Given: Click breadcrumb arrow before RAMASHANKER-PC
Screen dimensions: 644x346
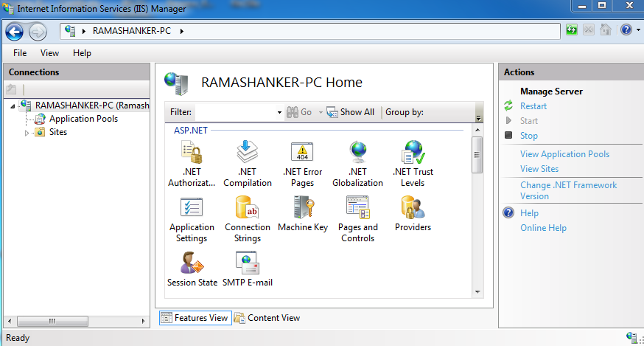Looking at the screenshot, I should [x=84, y=31].
